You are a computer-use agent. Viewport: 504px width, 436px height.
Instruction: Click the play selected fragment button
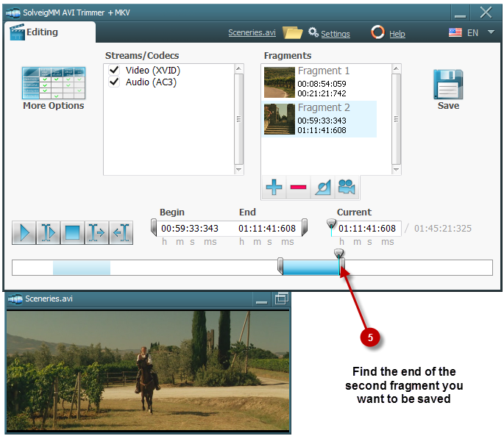[x=49, y=233]
